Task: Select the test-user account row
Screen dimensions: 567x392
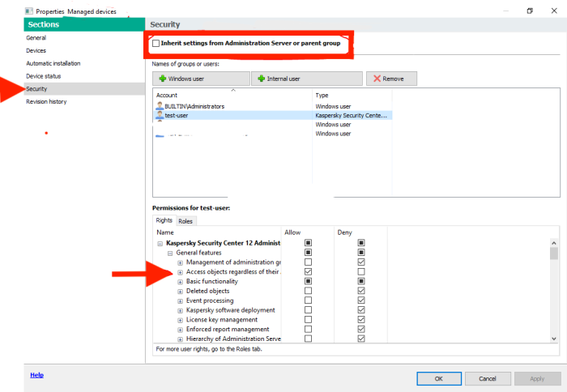Action: [x=273, y=115]
